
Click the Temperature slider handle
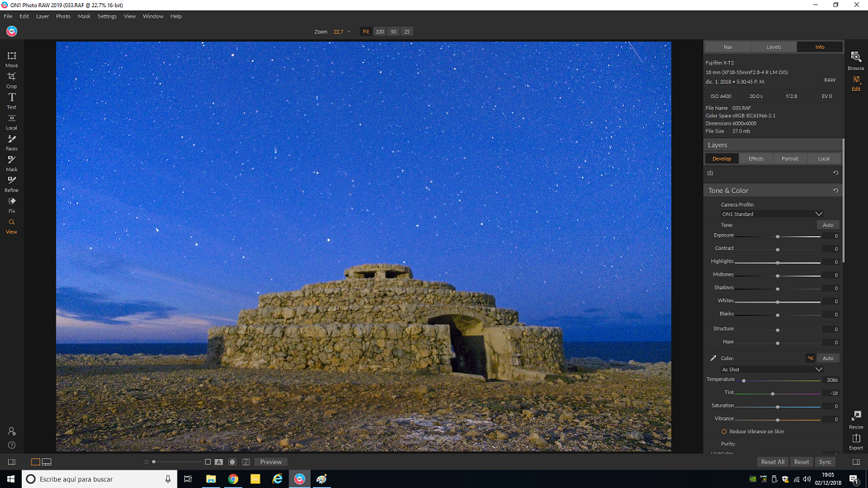point(743,380)
